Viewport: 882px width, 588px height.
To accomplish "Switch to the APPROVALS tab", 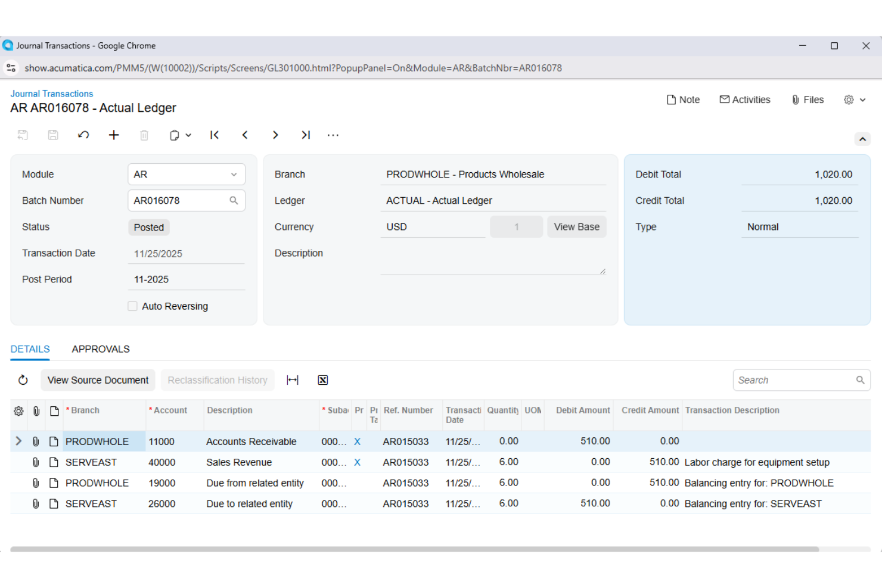I will tap(100, 349).
